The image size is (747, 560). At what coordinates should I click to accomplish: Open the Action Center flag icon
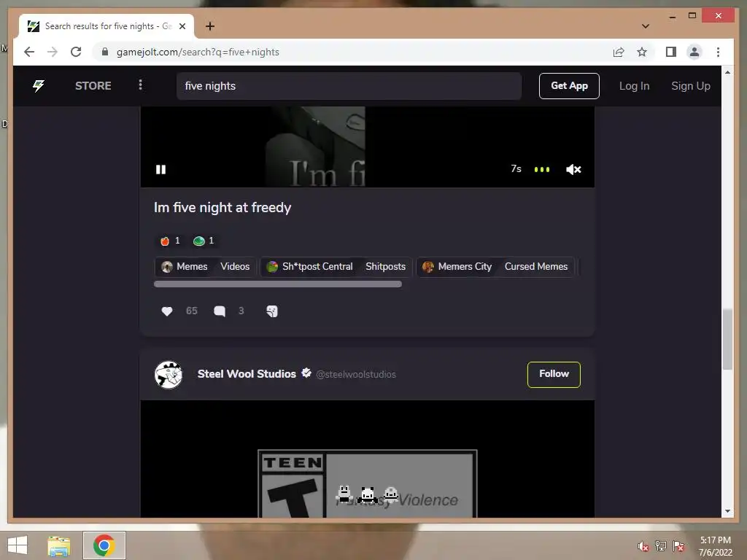coord(678,545)
